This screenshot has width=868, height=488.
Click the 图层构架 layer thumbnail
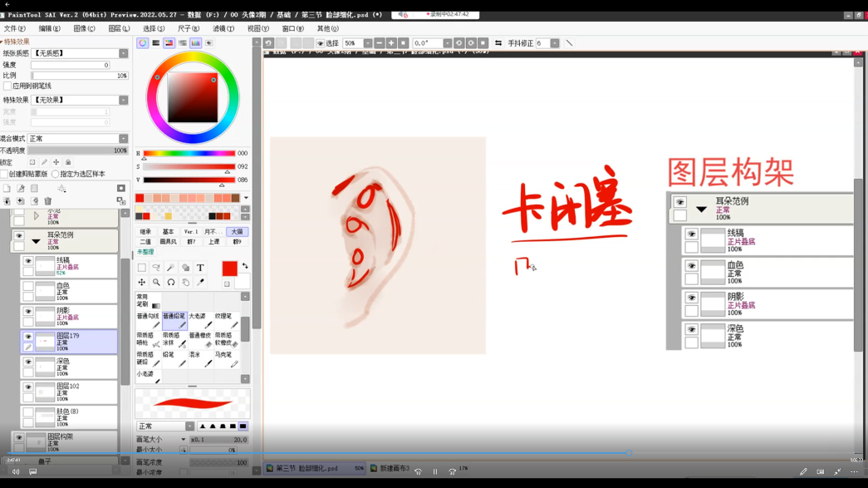pos(36,442)
